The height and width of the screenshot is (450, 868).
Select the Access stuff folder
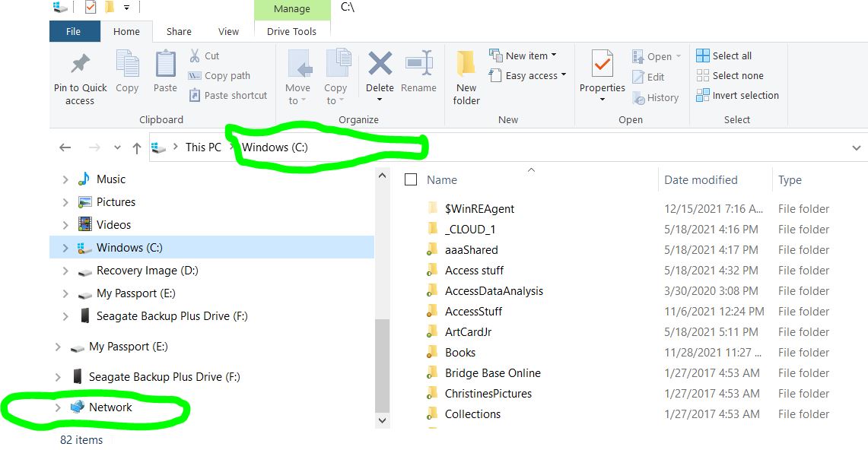[474, 271]
